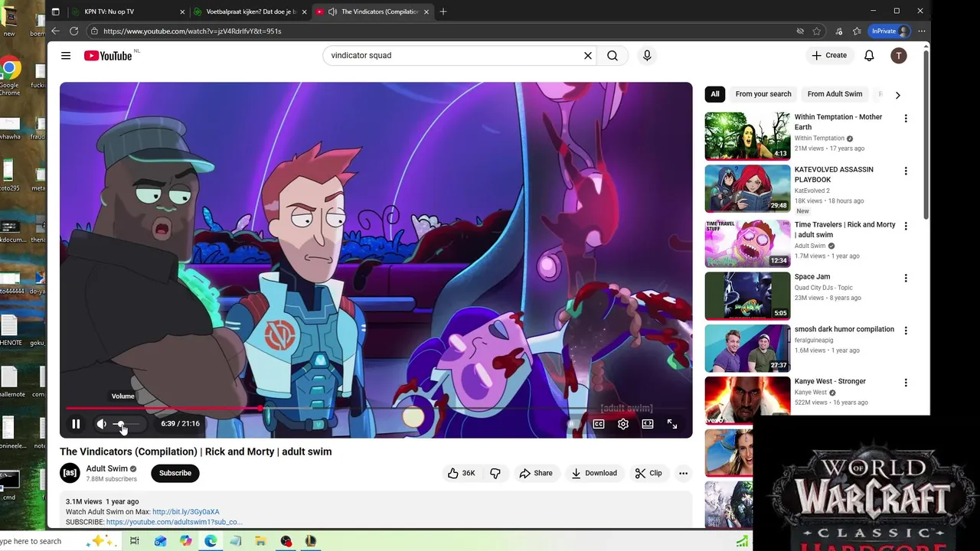The height and width of the screenshot is (551, 980).
Task: Show more filter chips with right arrow
Action: tap(897, 95)
